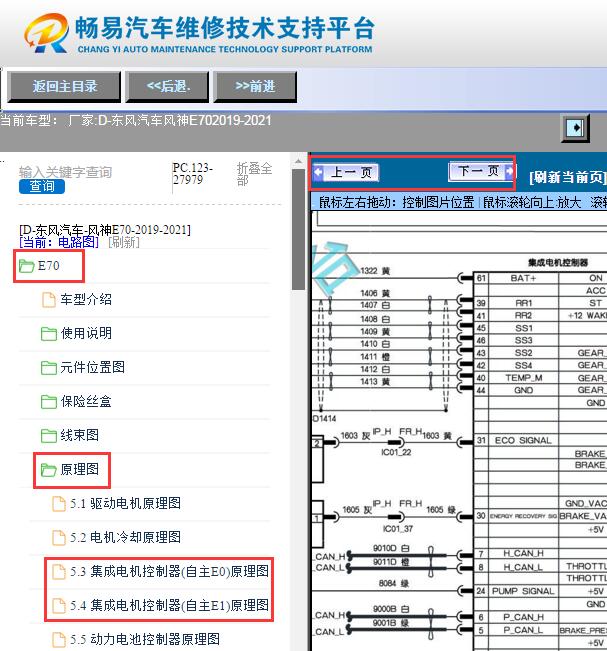
Task: Click the scroll-up arrow of the tree panel
Action: 298,161
